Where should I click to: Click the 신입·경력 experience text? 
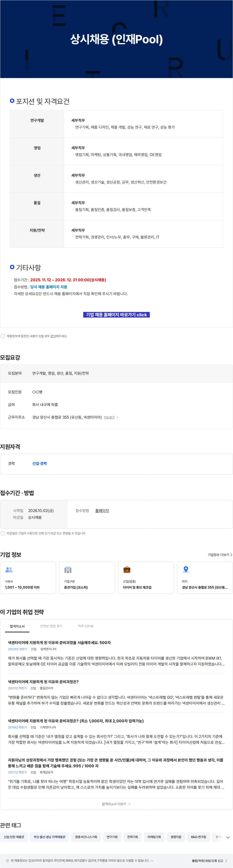click(39, 463)
